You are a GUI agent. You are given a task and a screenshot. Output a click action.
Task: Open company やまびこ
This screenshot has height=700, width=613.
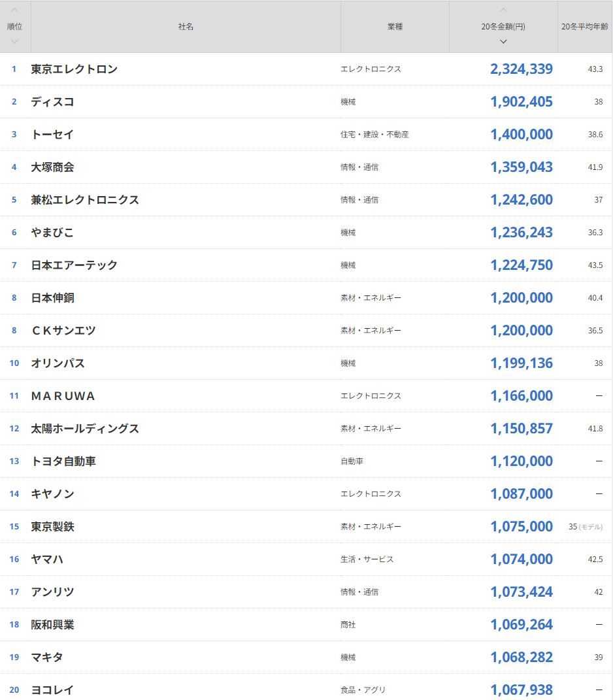(x=52, y=232)
